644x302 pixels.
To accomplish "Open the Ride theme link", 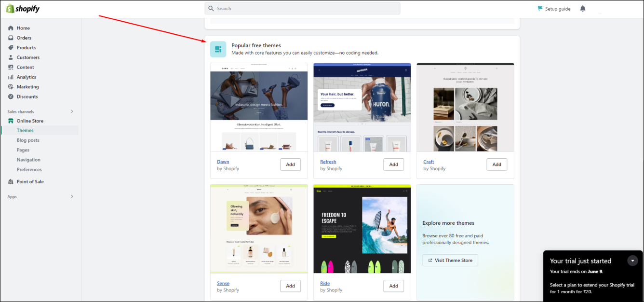I will point(325,283).
